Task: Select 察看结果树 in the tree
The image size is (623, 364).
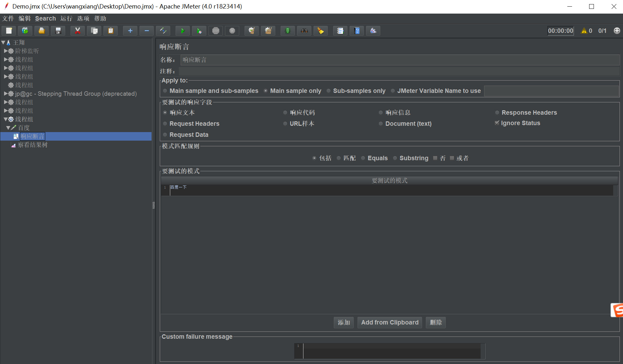Action: (33, 145)
